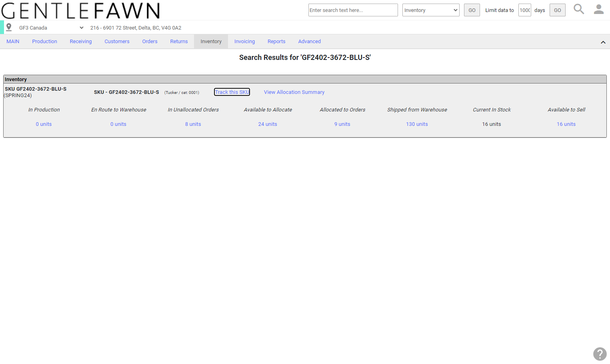The height and width of the screenshot is (364, 610).
Task: Open the Production tab
Action: 44,42
